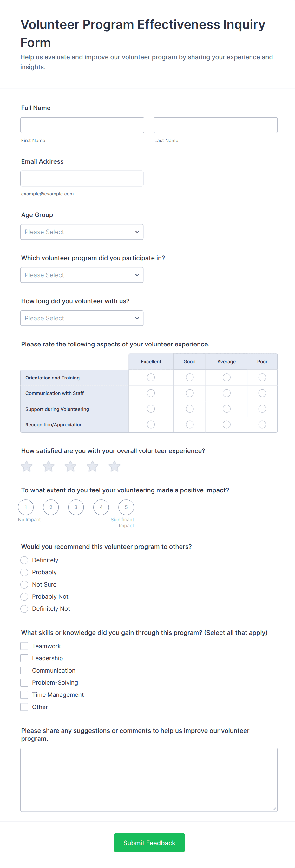295x868 pixels.
Task: Click the Submit Feedback button
Action: pyautogui.click(x=149, y=842)
